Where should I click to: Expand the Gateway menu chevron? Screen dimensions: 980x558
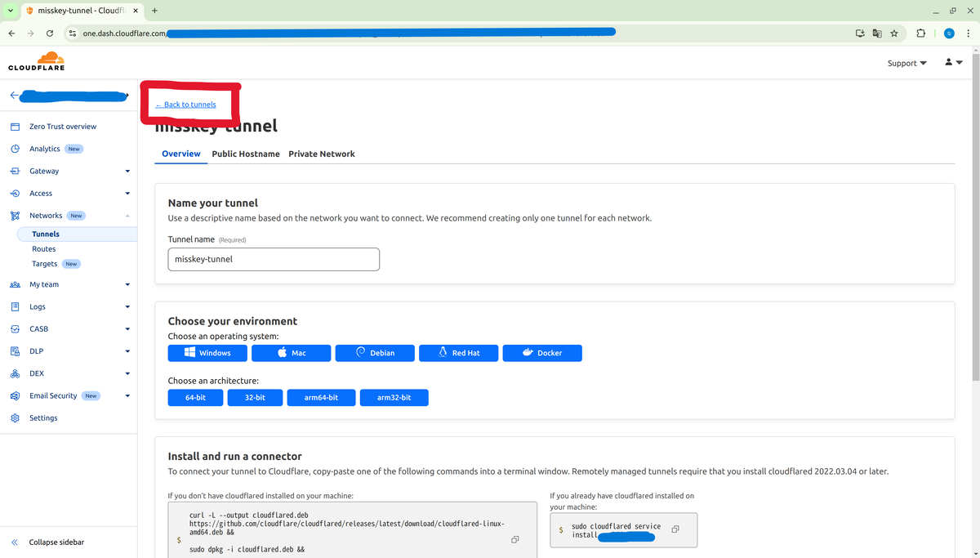coord(127,172)
